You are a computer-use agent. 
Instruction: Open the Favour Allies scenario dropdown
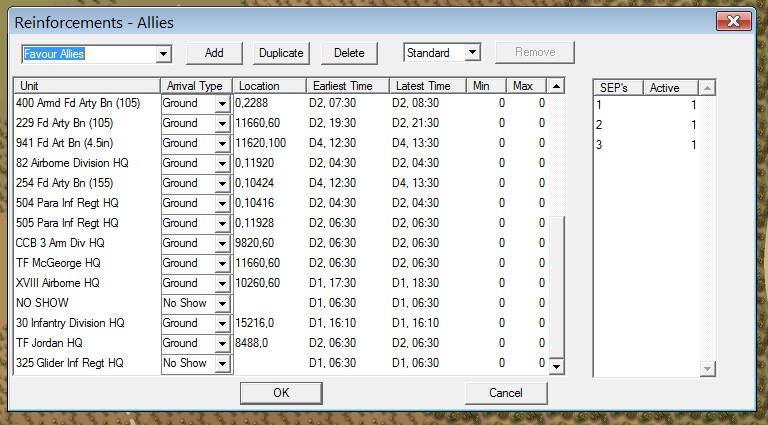[164, 54]
